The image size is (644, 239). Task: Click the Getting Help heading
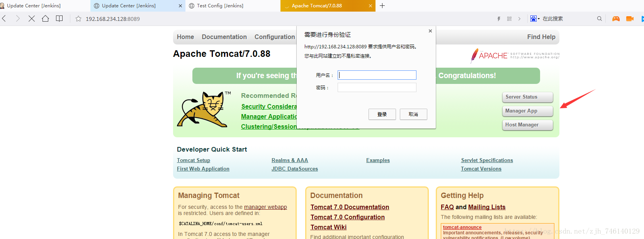(462, 195)
